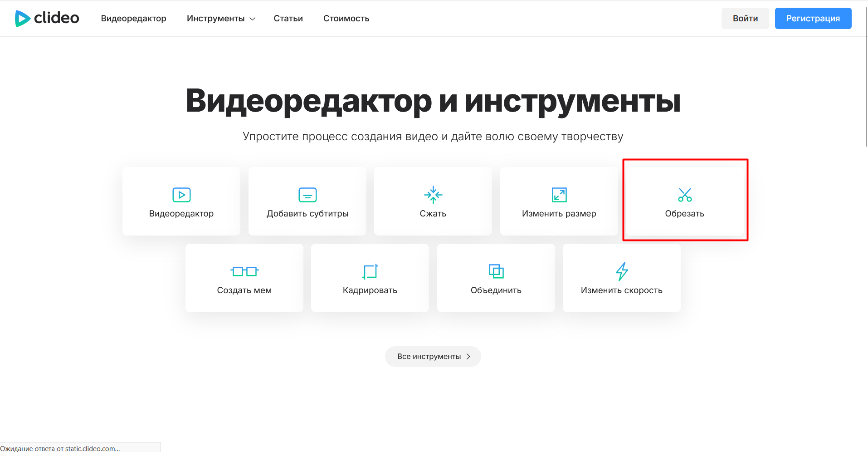
Task: Open the Создать мем tool icon
Action: click(244, 271)
